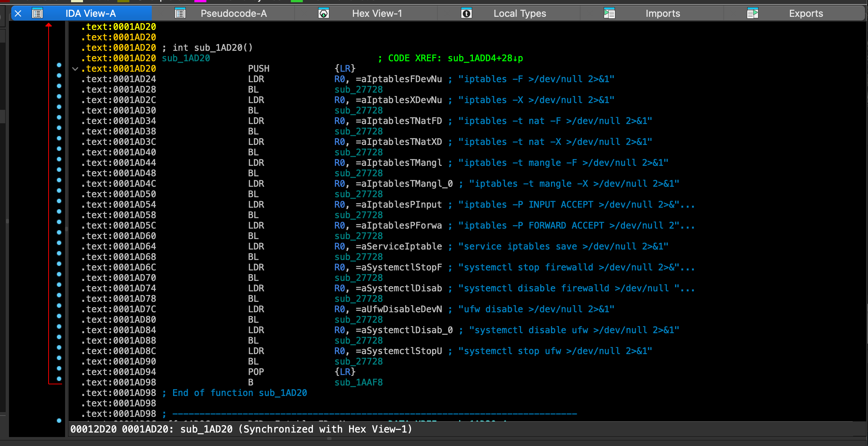
Task: Click the aSystemctlStopU operand
Action: click(x=401, y=351)
